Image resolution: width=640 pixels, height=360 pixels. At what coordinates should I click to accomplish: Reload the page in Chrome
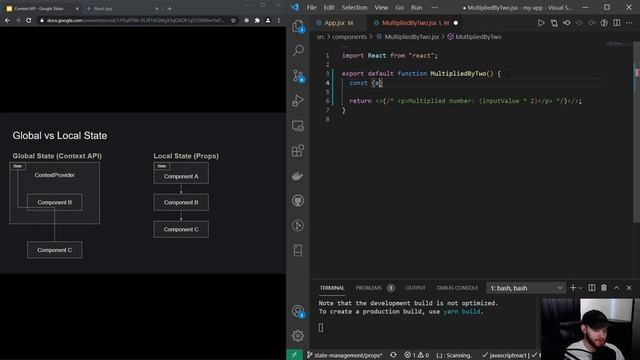click(29, 20)
